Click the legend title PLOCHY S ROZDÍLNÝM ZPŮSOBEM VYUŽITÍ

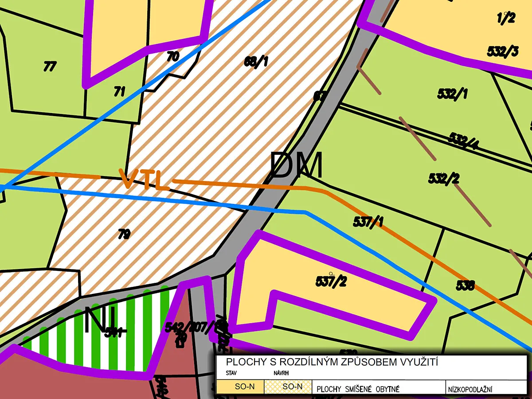pos(332,362)
